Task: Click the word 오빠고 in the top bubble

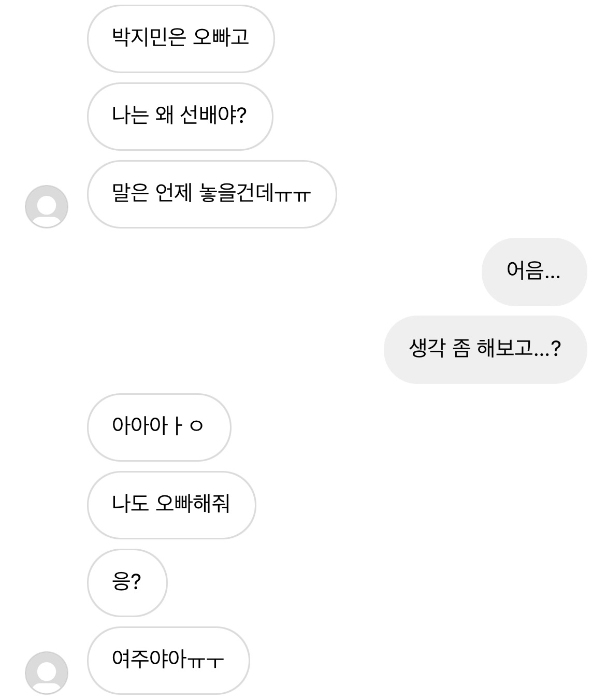Action: click(x=221, y=37)
